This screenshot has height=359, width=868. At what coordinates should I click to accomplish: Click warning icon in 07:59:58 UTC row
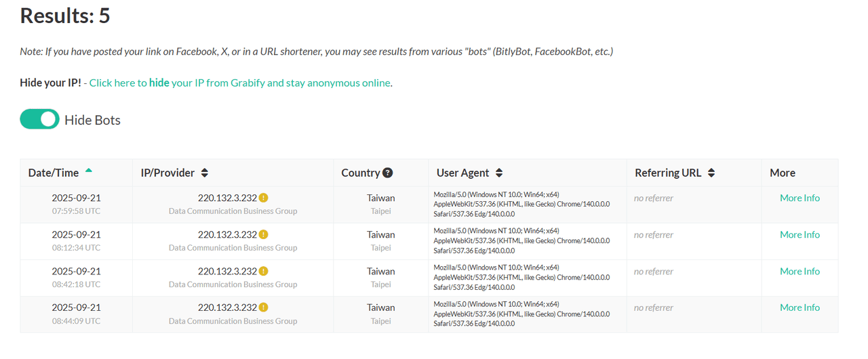coord(264,198)
